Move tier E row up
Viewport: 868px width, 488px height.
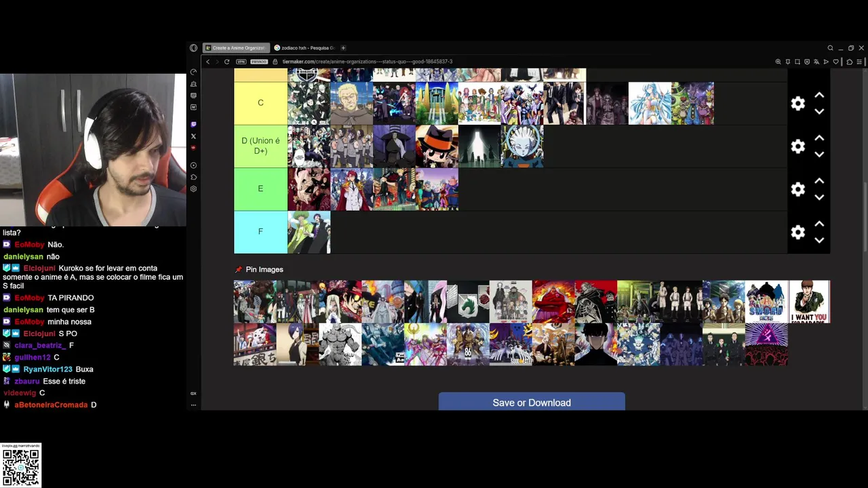pos(819,181)
